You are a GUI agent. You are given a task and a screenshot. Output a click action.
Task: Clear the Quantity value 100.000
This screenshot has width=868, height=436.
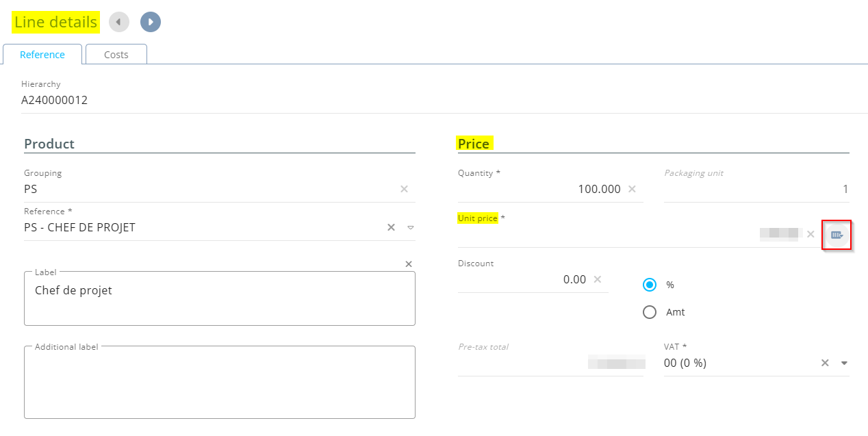point(632,189)
